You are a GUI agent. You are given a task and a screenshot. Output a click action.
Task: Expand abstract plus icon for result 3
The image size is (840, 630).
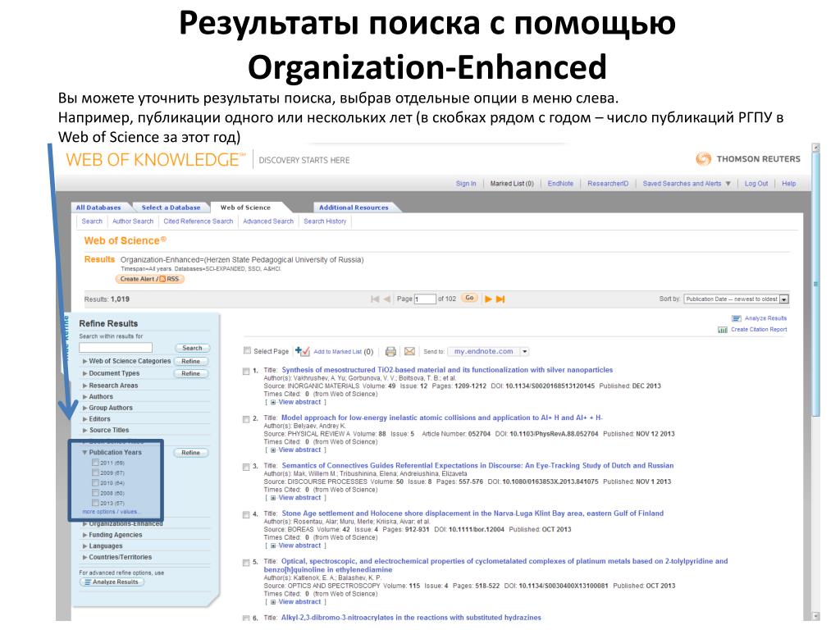click(272, 498)
